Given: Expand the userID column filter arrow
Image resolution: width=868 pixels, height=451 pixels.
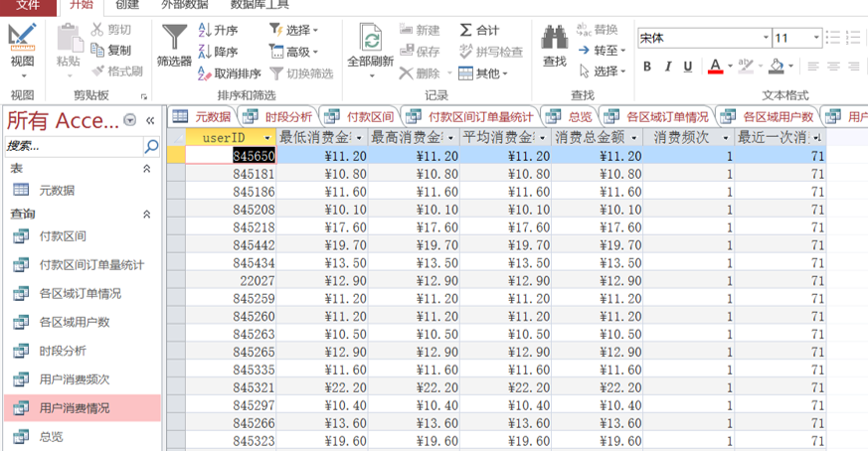Looking at the screenshot, I should click(266, 137).
